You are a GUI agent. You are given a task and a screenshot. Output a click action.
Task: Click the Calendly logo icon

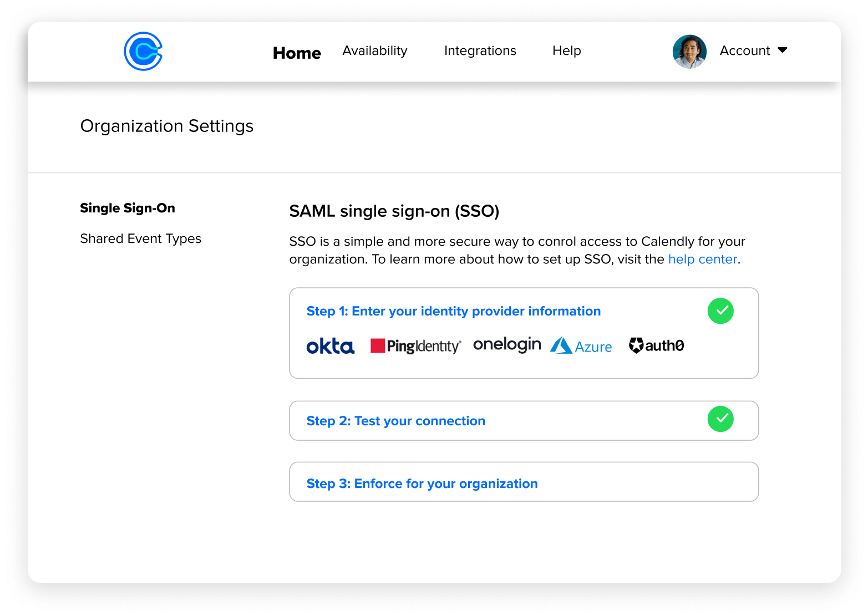tap(143, 51)
